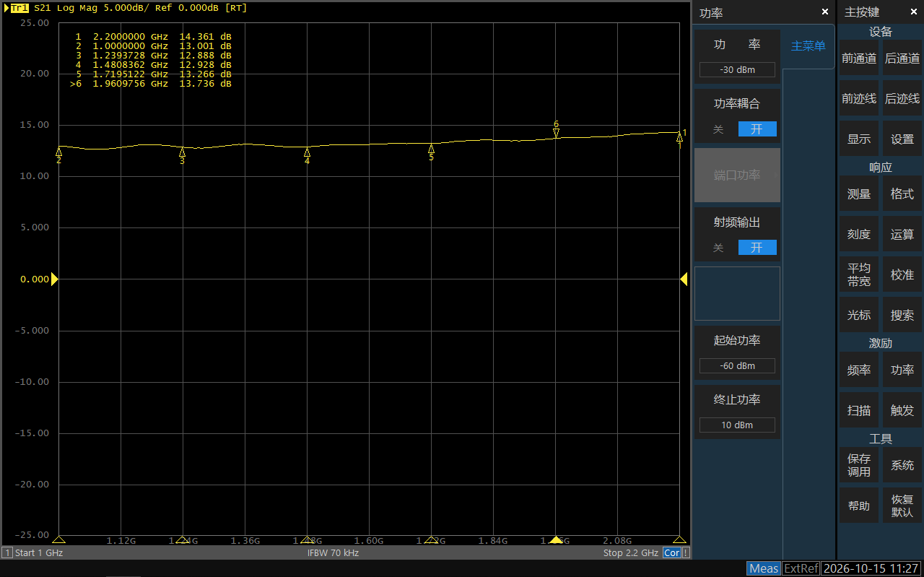The width and height of the screenshot is (924, 577).
Task: Click the ExtRef status indicator
Action: [x=801, y=568]
